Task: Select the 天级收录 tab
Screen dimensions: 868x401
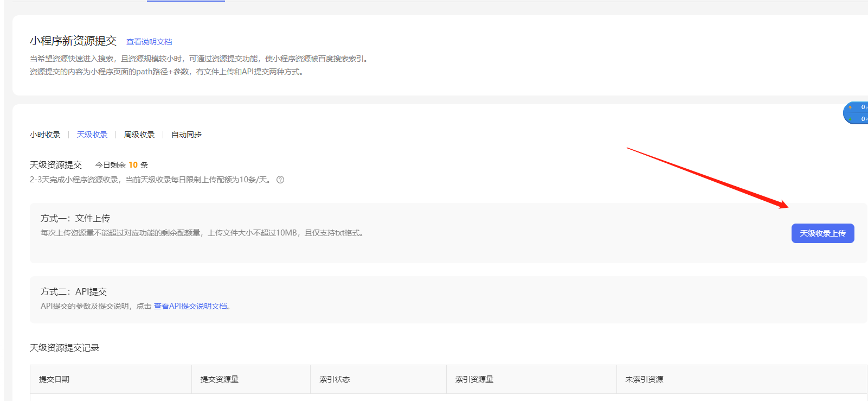Action: [x=92, y=135]
